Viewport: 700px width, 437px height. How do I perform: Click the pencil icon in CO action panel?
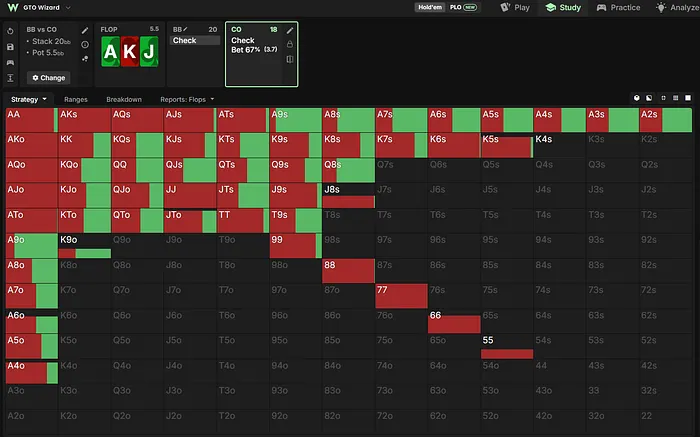pyautogui.click(x=290, y=30)
